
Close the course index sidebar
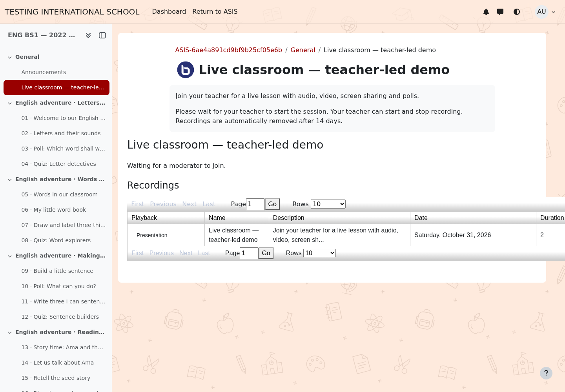[102, 35]
